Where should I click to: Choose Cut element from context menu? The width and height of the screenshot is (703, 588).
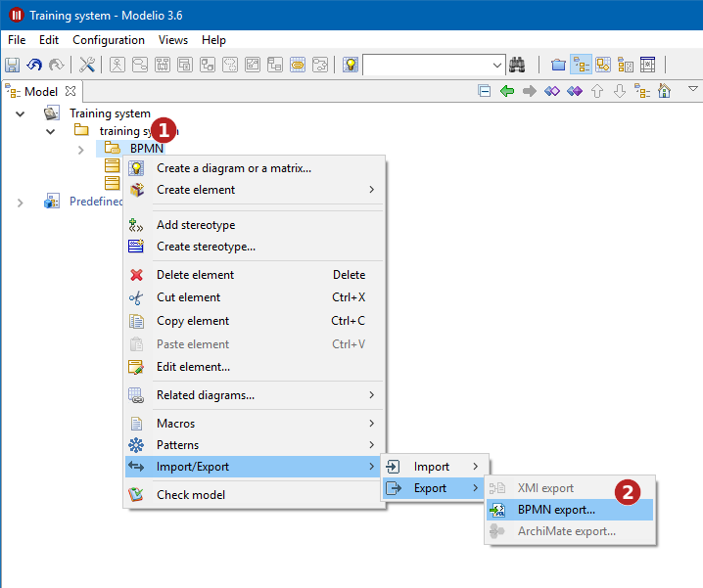click(x=255, y=297)
